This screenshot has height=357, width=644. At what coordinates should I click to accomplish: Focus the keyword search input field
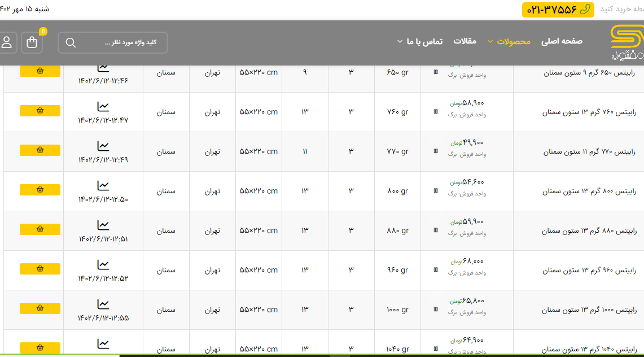(x=121, y=42)
